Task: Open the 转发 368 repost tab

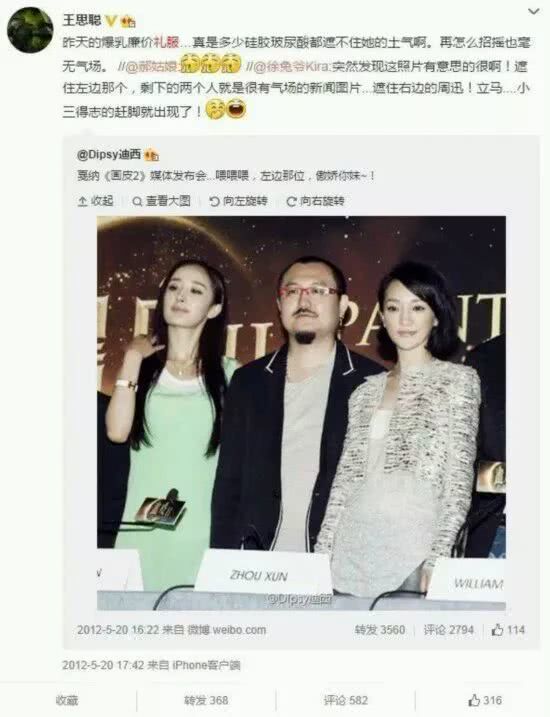Action: pos(206,700)
